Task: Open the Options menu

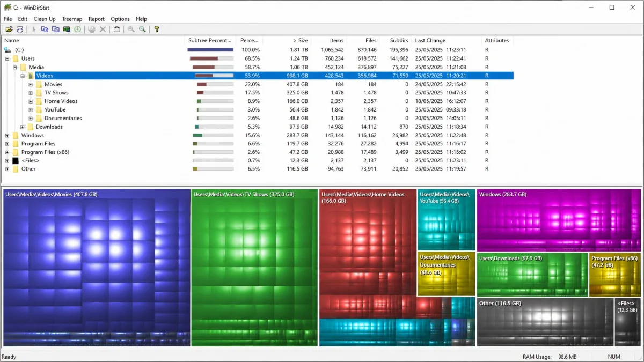Action: (x=120, y=19)
